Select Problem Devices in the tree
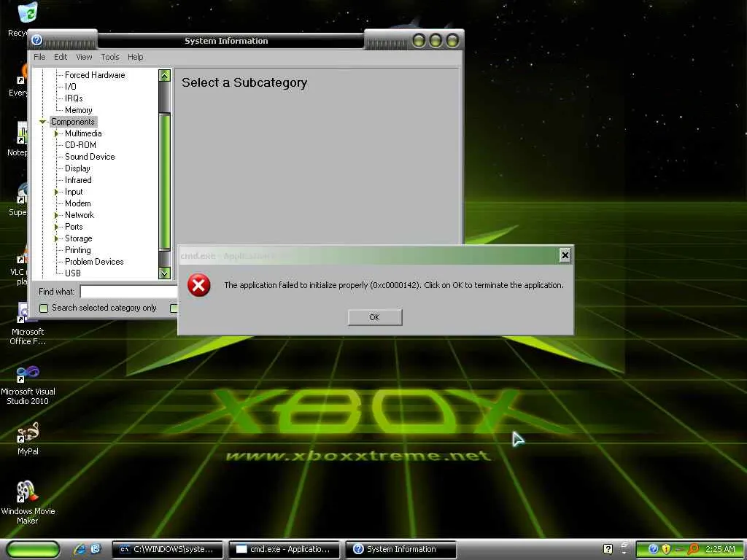Screen dimensions: 747x560 pos(94,262)
